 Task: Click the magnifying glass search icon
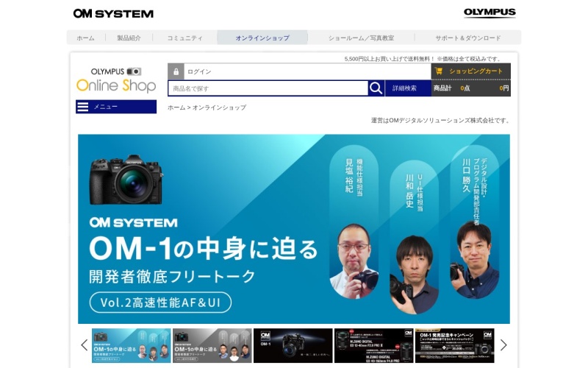pyautogui.click(x=376, y=88)
